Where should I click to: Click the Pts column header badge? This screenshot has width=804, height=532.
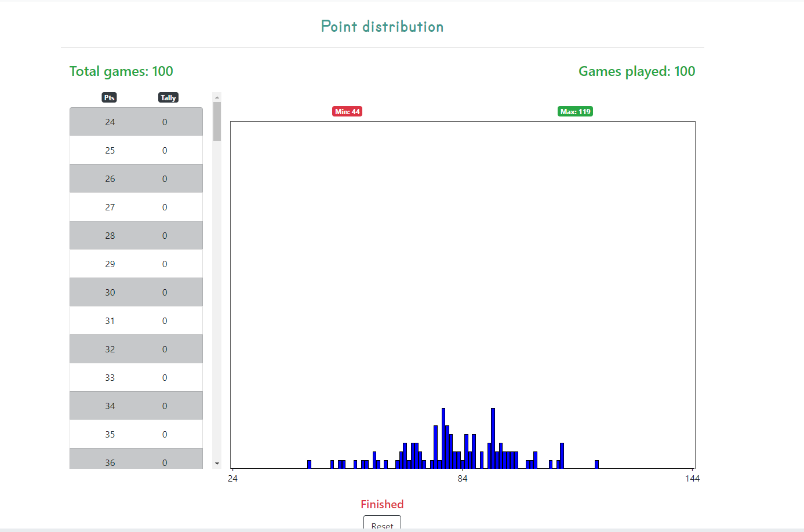coord(110,97)
